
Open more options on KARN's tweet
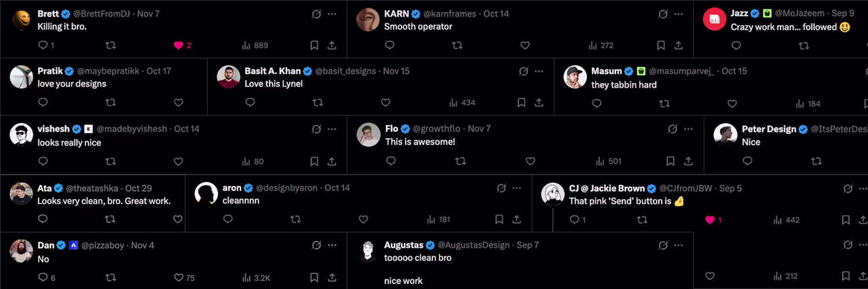pyautogui.click(x=679, y=14)
